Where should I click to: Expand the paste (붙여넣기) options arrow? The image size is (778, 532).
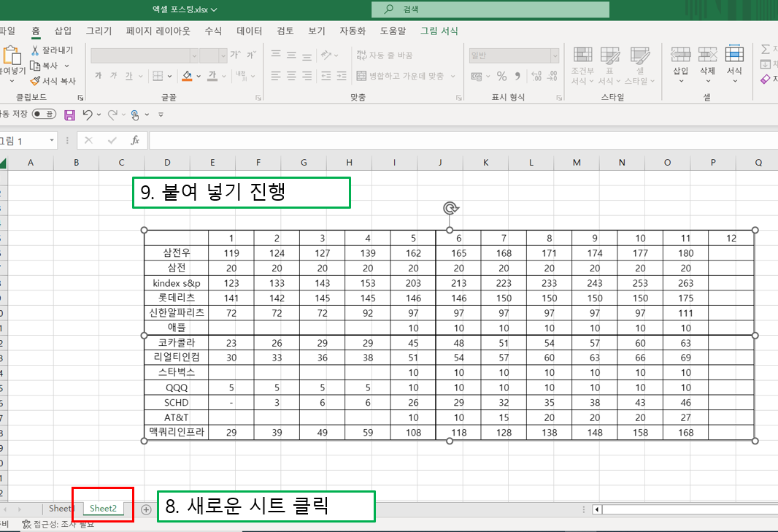pos(12,81)
